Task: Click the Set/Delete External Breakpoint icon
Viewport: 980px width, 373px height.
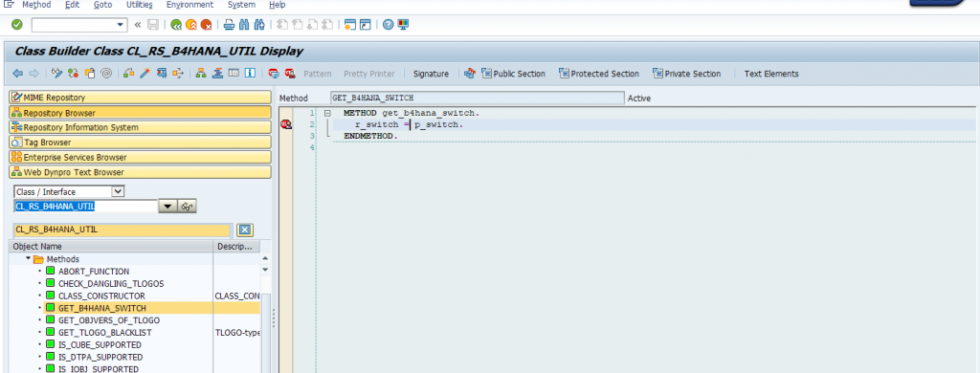Action: point(290,74)
